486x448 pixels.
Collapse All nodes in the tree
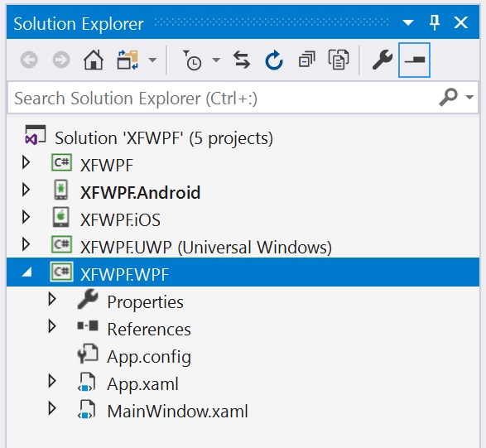pos(306,60)
